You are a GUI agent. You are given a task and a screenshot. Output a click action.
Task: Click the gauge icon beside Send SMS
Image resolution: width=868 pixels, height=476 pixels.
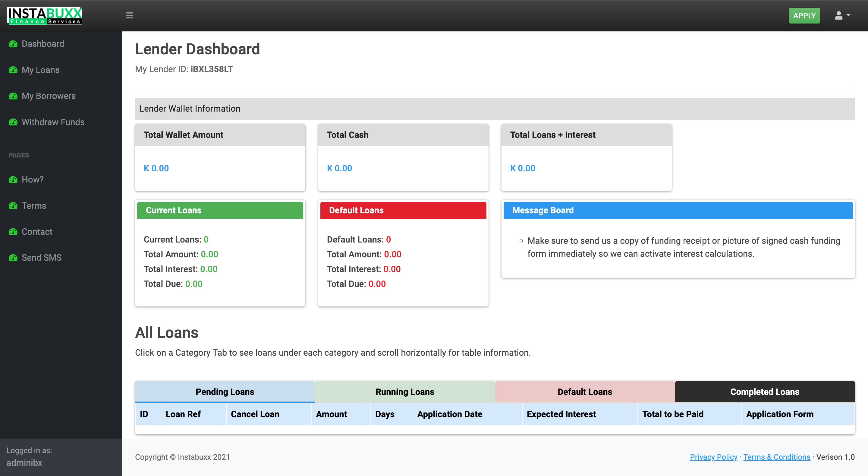[13, 258]
